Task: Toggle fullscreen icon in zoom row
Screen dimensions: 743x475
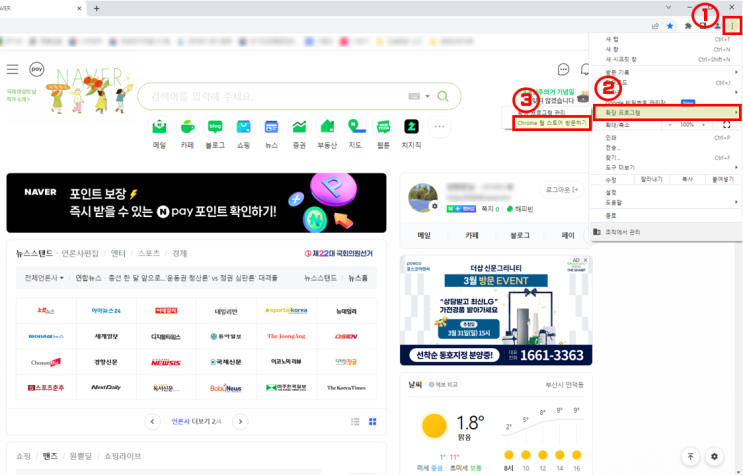Action: (x=726, y=125)
